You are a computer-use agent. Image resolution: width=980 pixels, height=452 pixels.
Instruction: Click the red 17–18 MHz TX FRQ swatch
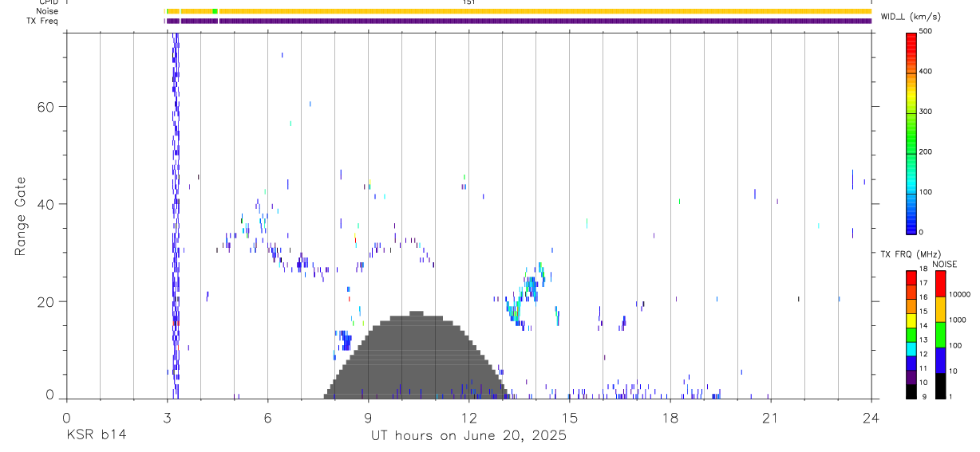tap(911, 277)
